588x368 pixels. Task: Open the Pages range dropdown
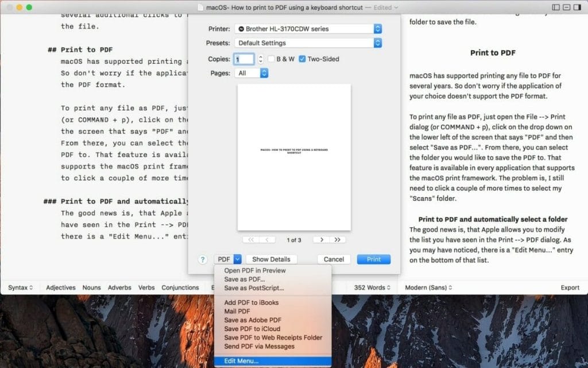click(252, 73)
